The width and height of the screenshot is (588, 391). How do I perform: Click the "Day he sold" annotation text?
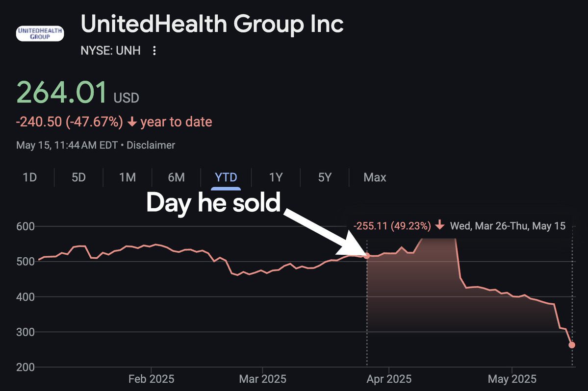(x=213, y=203)
